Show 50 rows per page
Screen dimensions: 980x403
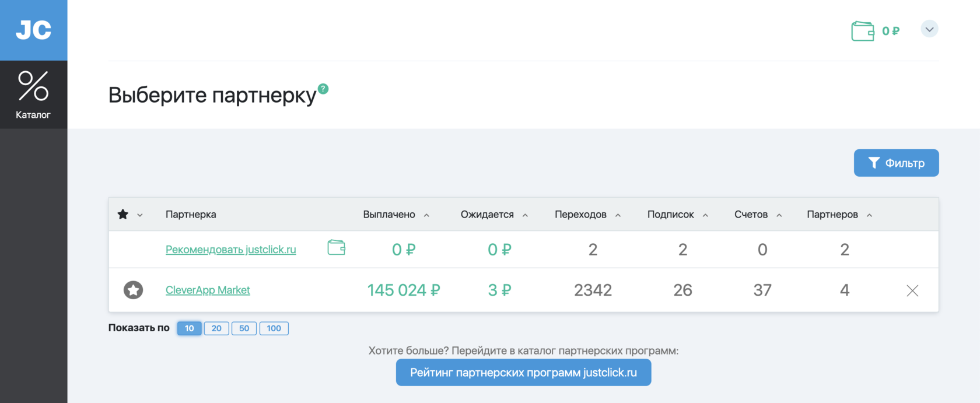(244, 328)
